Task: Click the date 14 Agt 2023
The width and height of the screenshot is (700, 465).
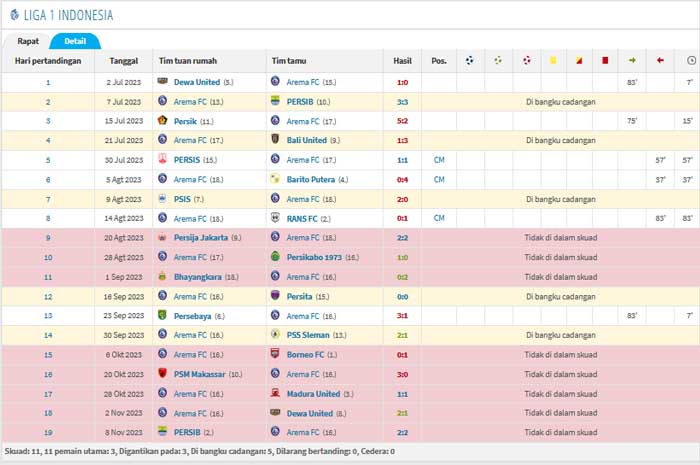Action: (x=124, y=219)
